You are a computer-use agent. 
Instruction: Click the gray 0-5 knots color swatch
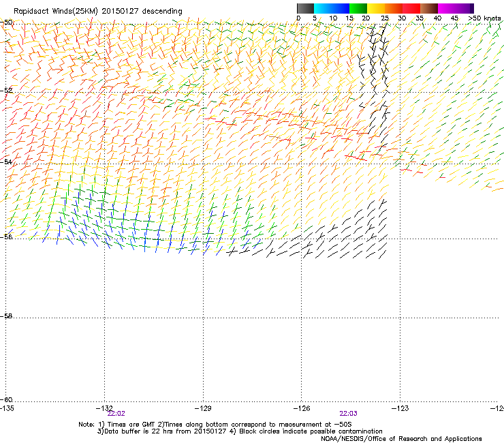tap(305, 8)
